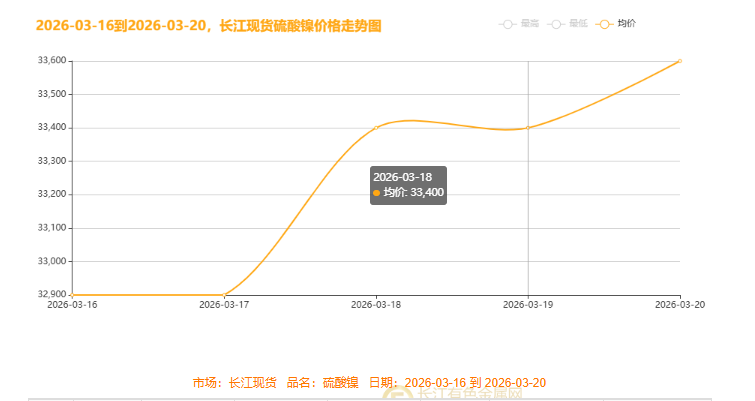Click the 均价: 33,400 tooltip box

(408, 185)
